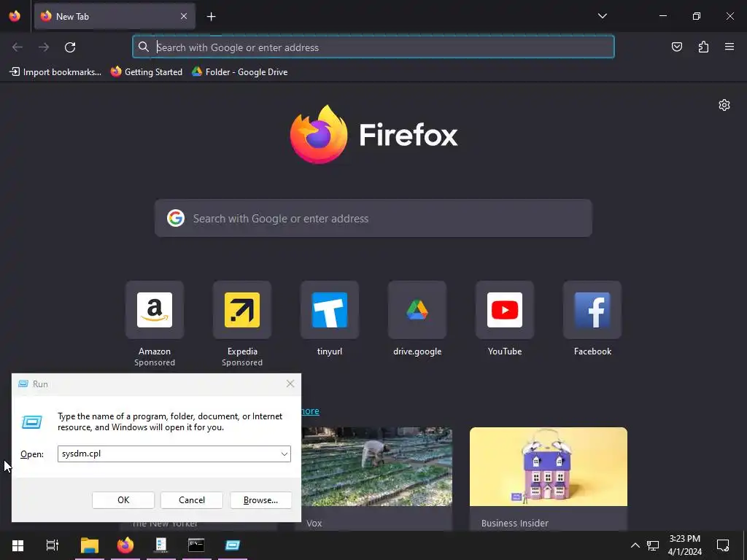Click the Run dialog taskbar icon
The width and height of the screenshot is (747, 560).
[x=233, y=545]
